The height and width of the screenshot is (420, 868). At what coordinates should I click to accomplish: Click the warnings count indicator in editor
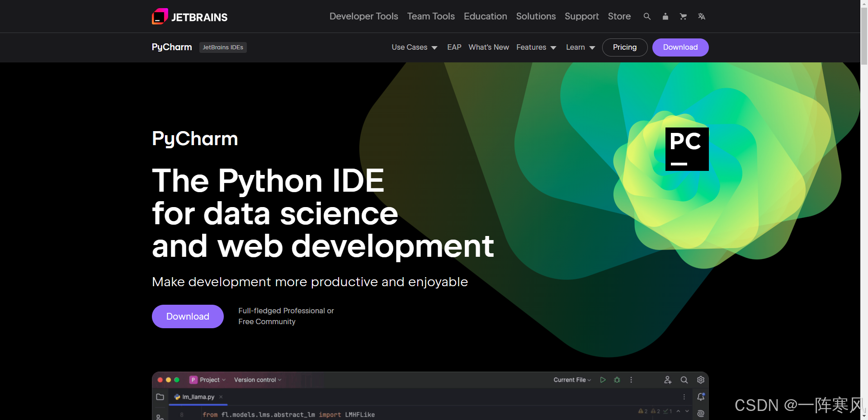643,411
